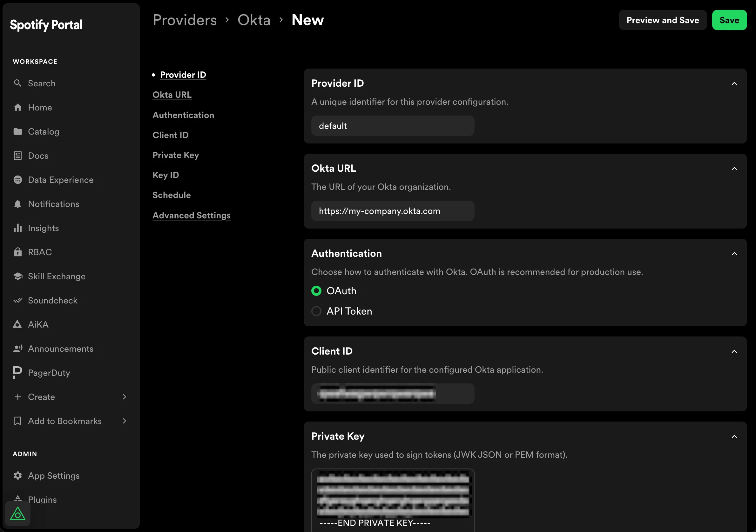Click the green triangle logo at bottom-left
Image resolution: width=756 pixels, height=532 pixels.
click(18, 514)
